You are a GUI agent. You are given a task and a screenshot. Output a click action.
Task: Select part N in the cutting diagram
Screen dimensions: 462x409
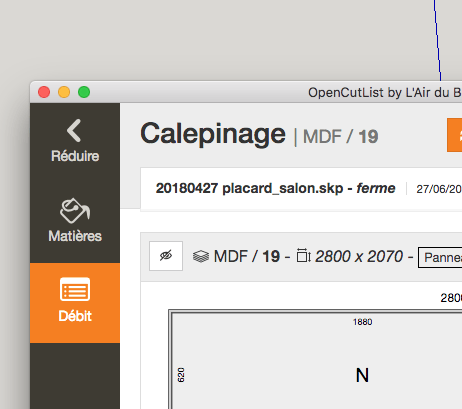pyautogui.click(x=362, y=375)
